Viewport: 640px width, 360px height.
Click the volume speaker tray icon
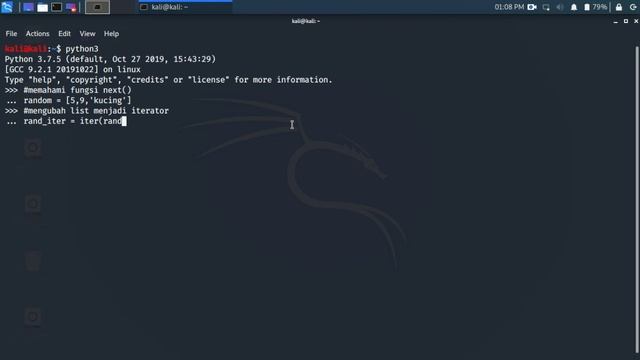(560, 7)
